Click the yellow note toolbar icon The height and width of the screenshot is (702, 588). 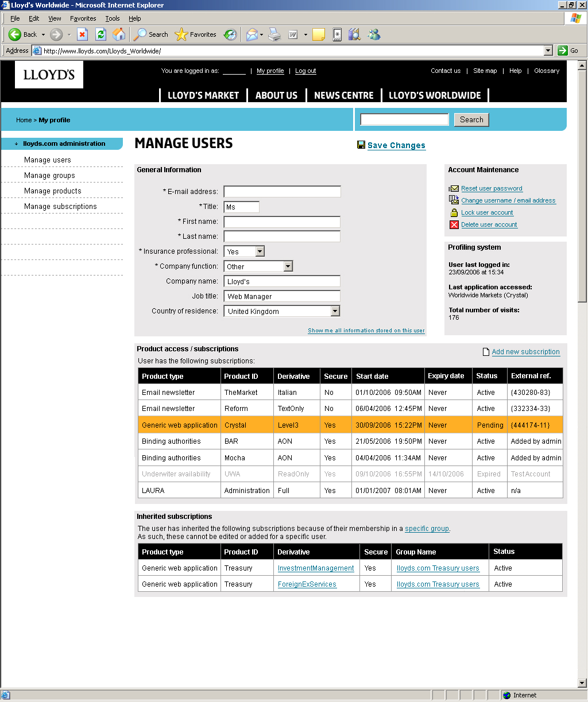click(x=319, y=34)
